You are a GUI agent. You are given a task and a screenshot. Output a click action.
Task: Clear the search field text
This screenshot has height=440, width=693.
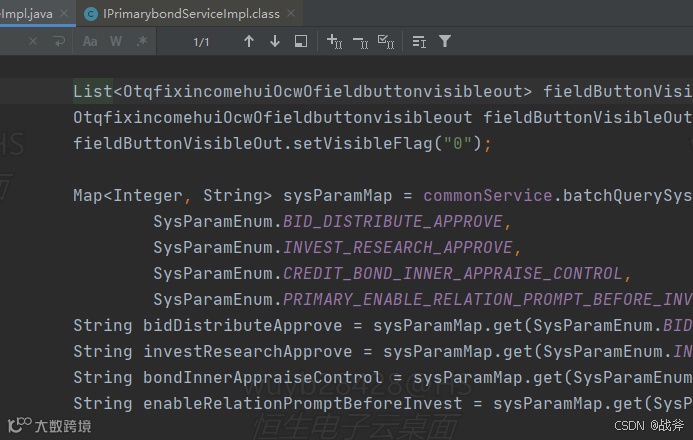tap(33, 42)
